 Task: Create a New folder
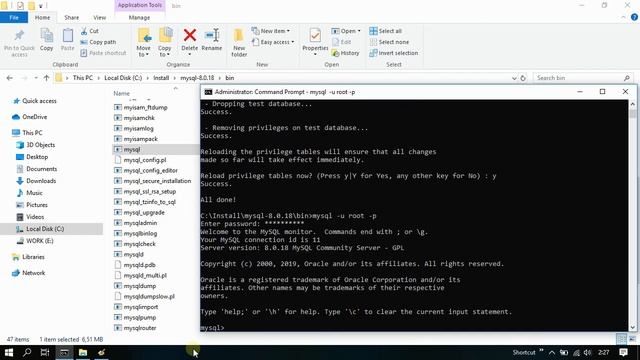pyautogui.click(x=239, y=43)
